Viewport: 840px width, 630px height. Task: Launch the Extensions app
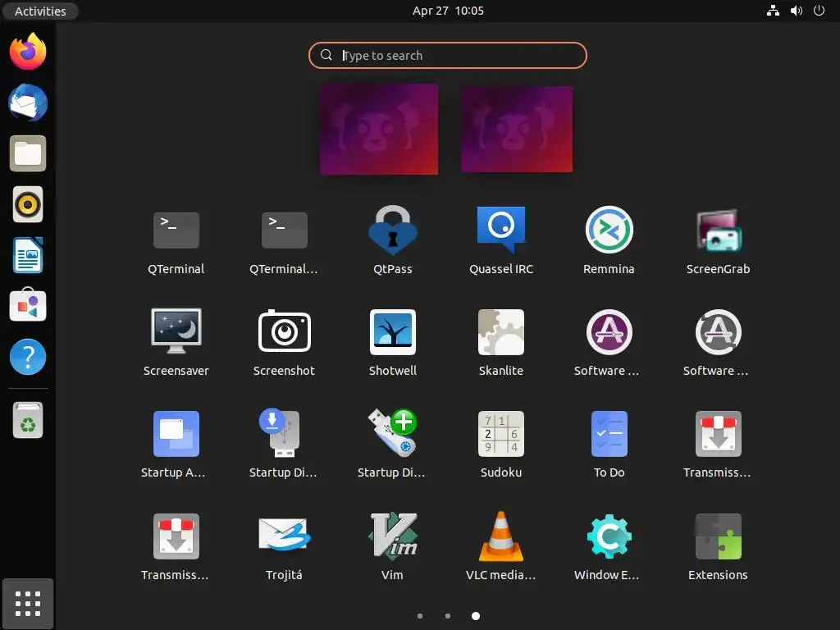(718, 536)
